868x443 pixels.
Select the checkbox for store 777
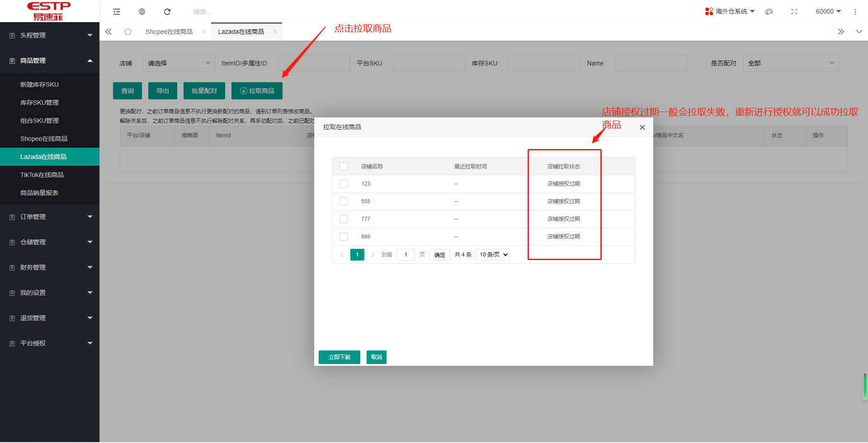pos(344,219)
